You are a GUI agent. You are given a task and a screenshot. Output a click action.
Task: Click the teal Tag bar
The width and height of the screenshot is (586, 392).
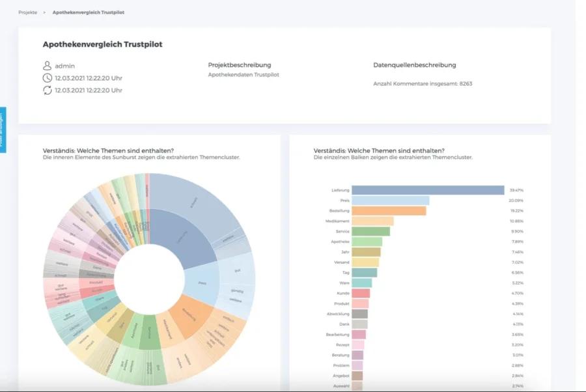[365, 272]
